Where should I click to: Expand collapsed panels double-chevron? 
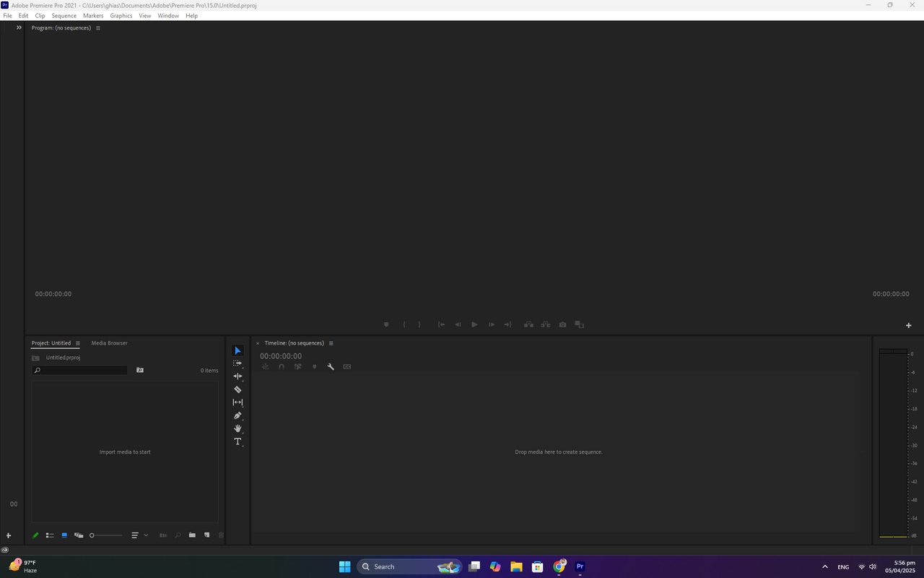click(19, 27)
